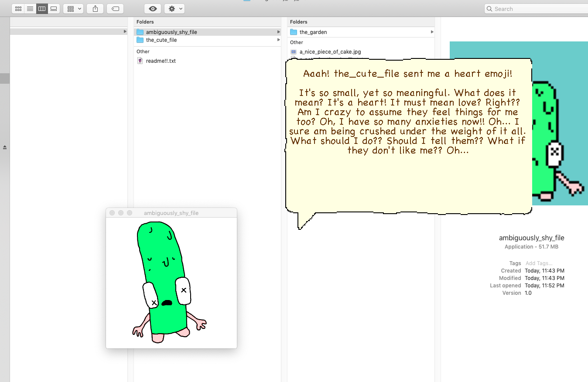Switch to gallery view in the toolbar

click(x=54, y=8)
